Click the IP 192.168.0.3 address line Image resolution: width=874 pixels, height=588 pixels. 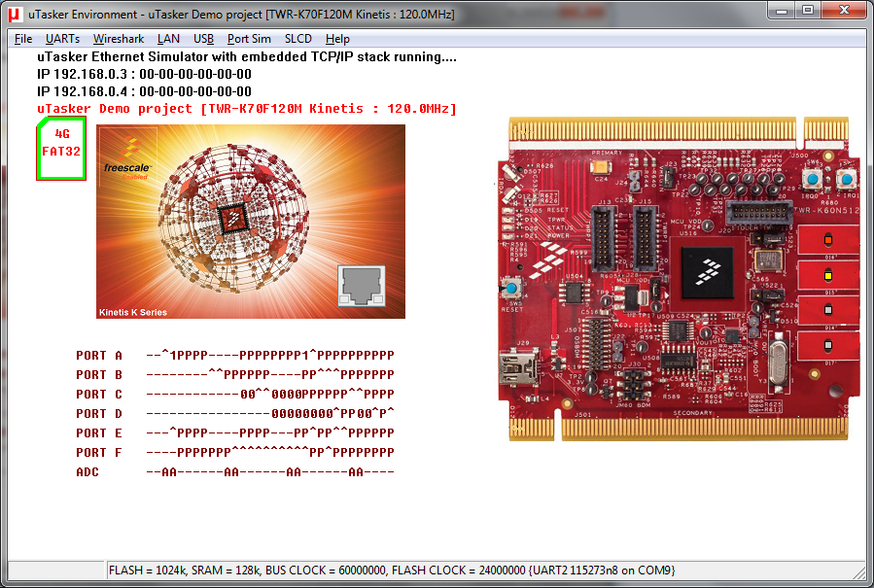tap(144, 74)
